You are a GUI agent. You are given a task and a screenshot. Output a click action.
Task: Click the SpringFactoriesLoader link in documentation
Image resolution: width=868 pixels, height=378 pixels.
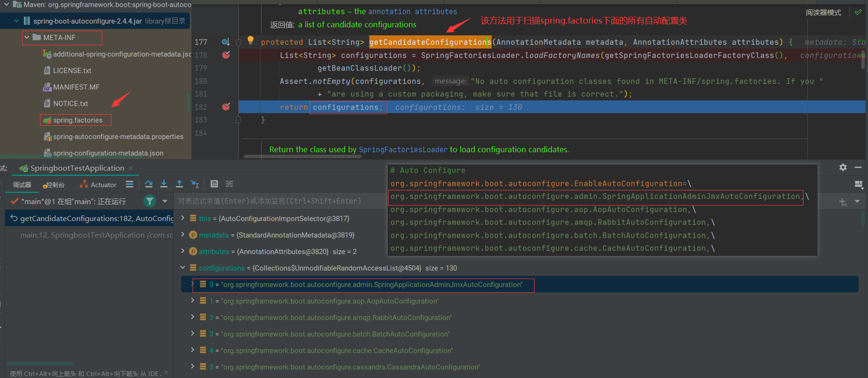(x=403, y=149)
